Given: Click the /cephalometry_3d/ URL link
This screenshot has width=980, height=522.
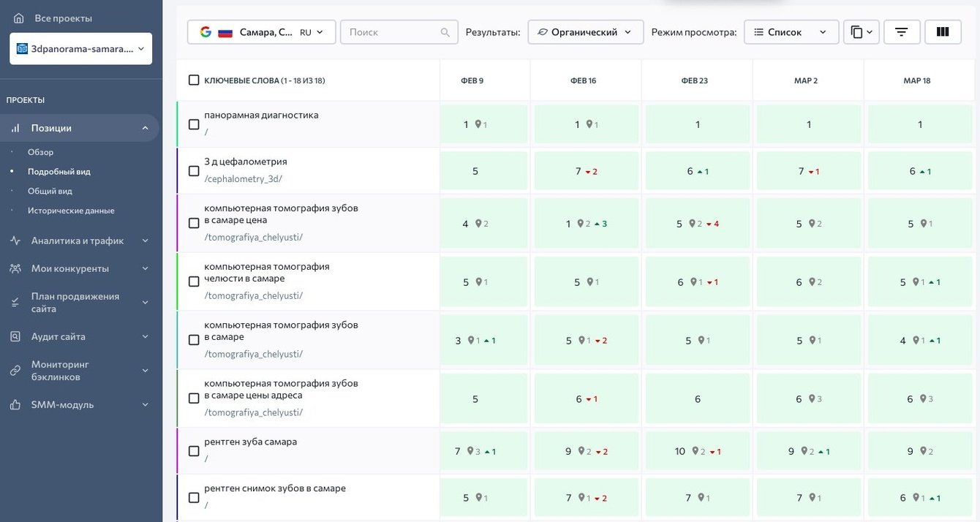Looking at the screenshot, I should (x=243, y=178).
